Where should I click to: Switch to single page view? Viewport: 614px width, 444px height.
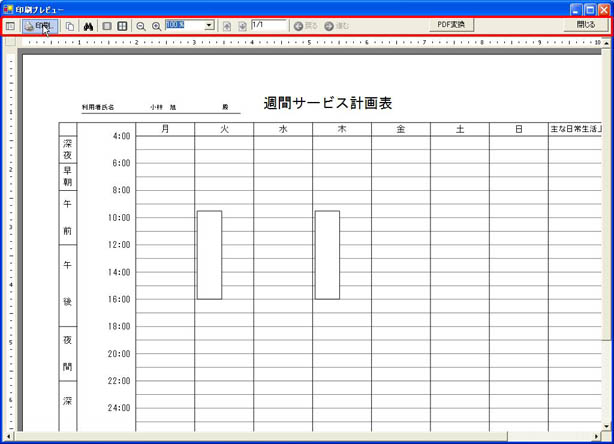pyautogui.click(x=107, y=26)
